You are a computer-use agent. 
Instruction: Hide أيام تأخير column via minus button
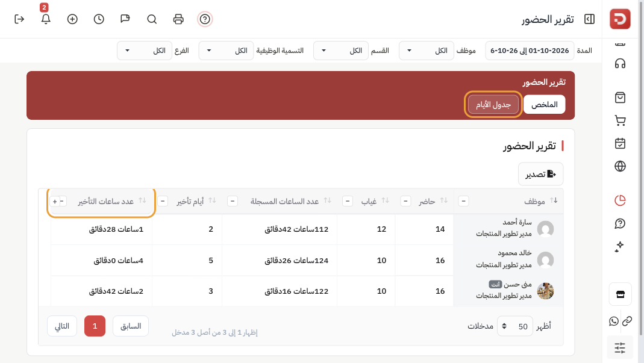(163, 201)
